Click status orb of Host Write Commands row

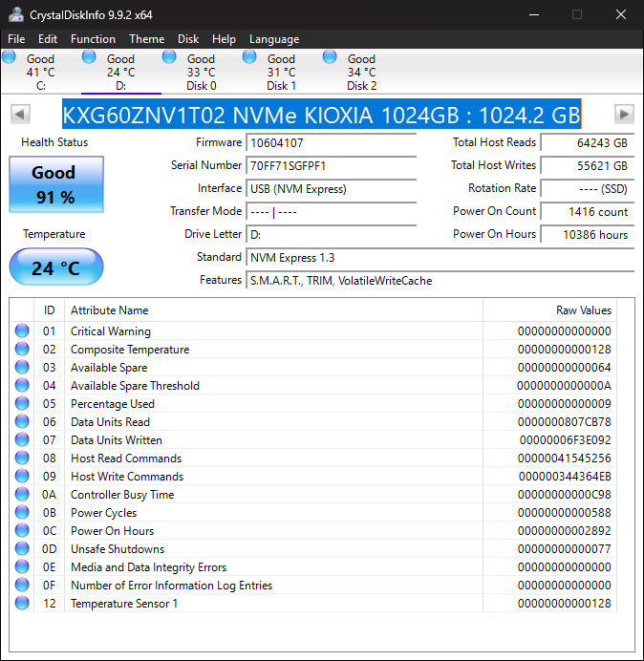click(22, 476)
